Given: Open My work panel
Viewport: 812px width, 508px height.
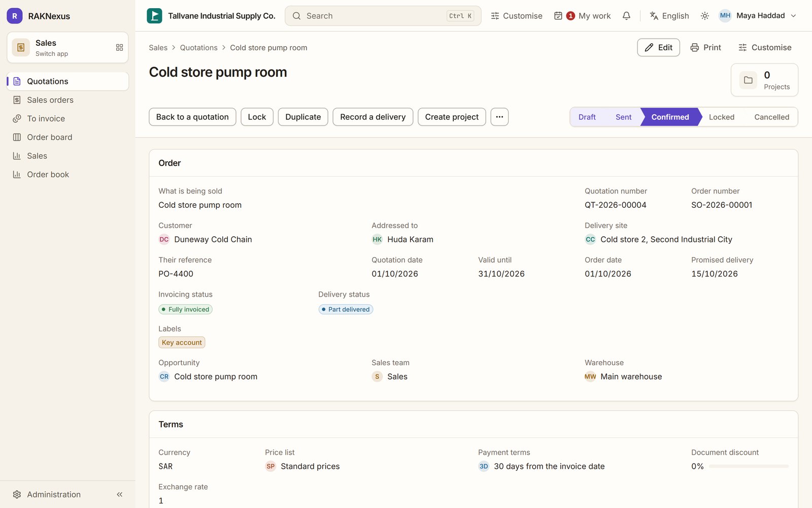Looking at the screenshot, I should click(x=582, y=16).
